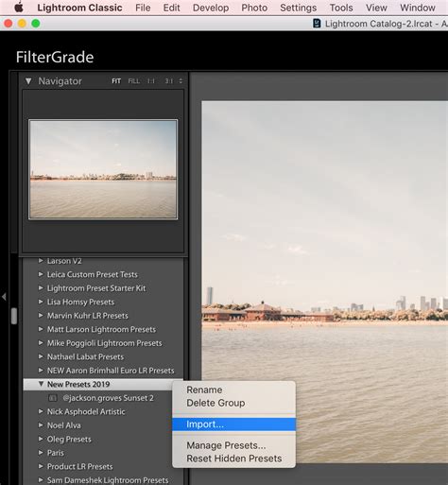The image size is (448, 485).
Task: Set Navigator zoom to 1:1
Action: [x=151, y=81]
